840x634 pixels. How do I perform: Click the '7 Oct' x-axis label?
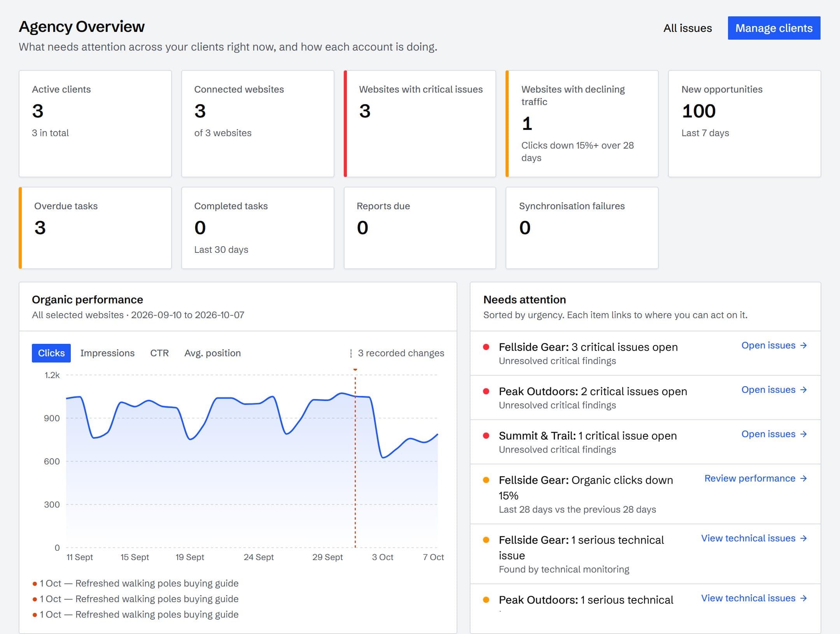click(x=433, y=557)
